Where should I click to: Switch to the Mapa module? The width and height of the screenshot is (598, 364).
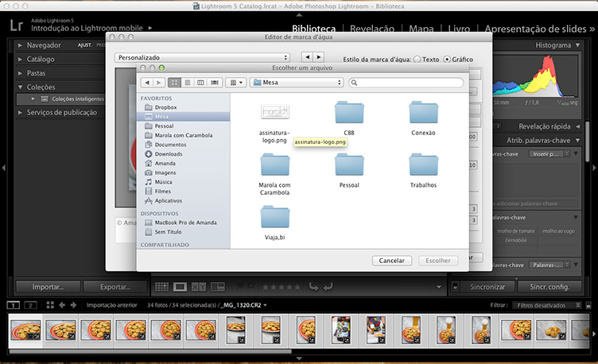click(421, 29)
